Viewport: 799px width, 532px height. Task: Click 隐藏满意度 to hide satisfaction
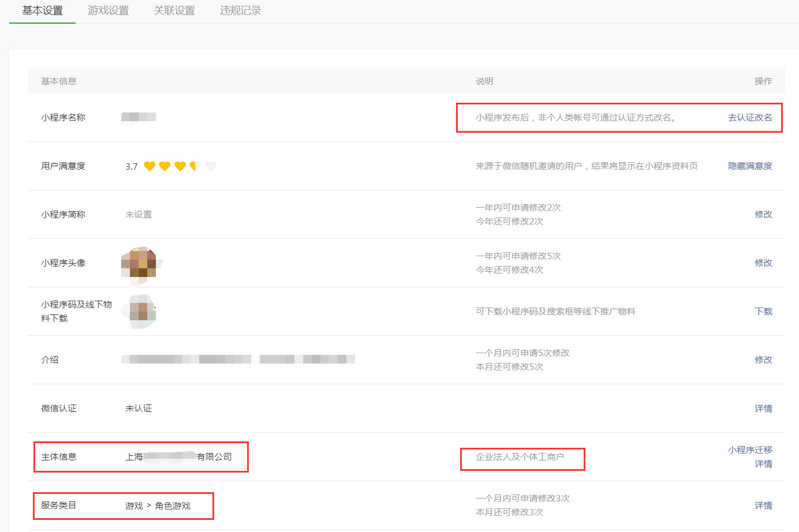tap(750, 166)
